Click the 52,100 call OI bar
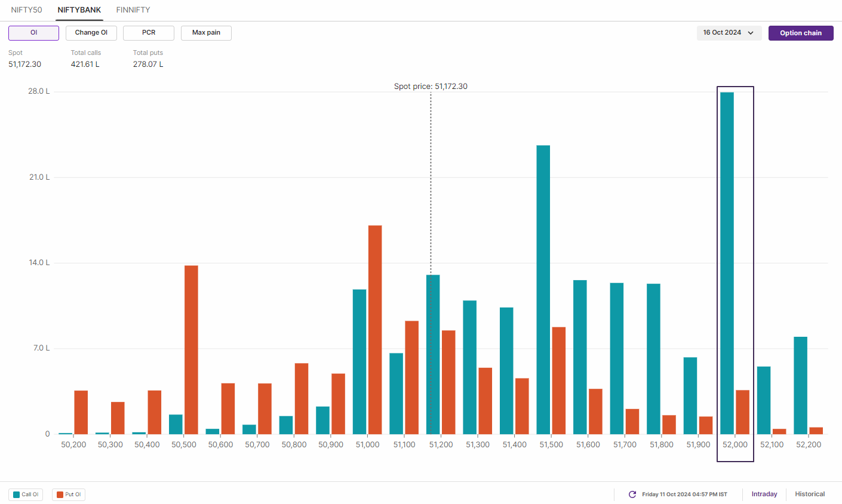842x504 pixels. point(764,401)
